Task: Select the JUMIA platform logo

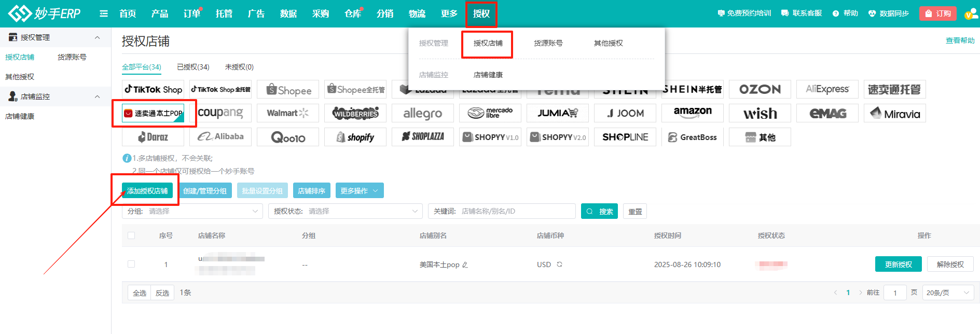Action: pos(558,113)
